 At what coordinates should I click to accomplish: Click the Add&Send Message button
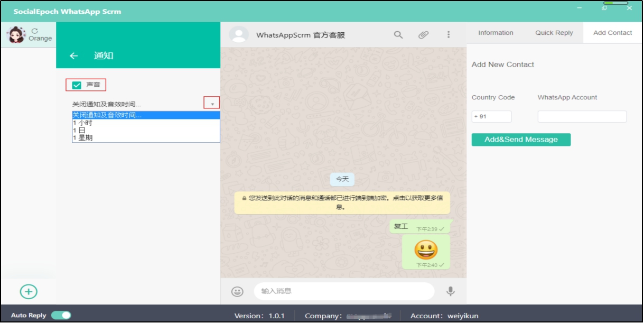point(521,140)
